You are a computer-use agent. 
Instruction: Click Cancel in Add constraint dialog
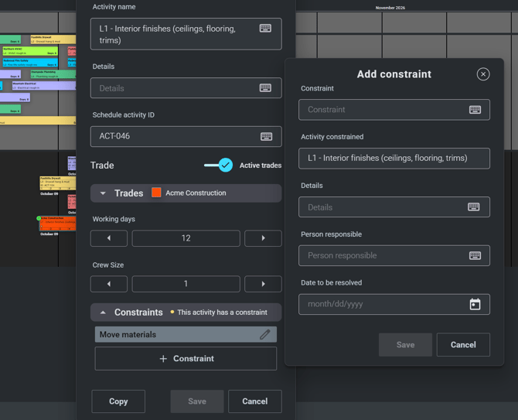pyautogui.click(x=463, y=345)
